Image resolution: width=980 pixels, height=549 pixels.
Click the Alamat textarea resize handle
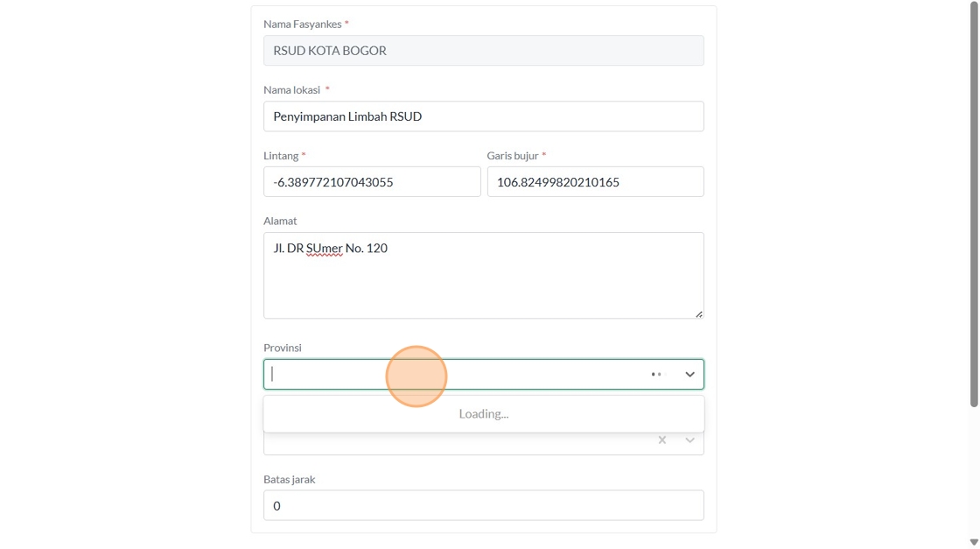pyautogui.click(x=698, y=313)
